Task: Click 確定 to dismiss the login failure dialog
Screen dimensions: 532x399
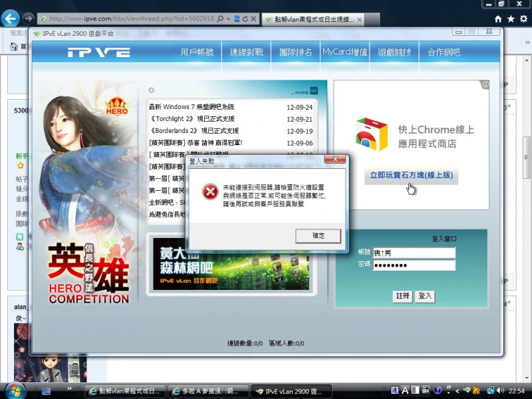Action: [x=318, y=235]
